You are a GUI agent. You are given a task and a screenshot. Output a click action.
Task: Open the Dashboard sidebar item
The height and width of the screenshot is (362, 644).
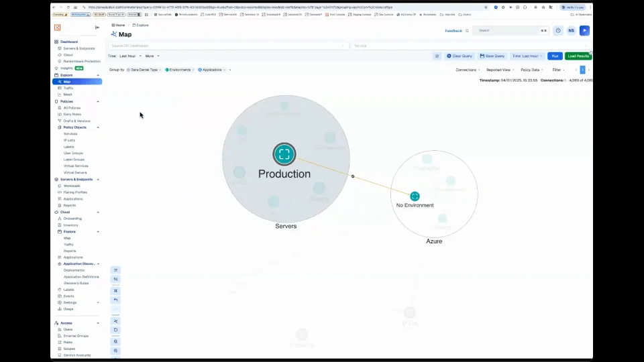(69, 42)
